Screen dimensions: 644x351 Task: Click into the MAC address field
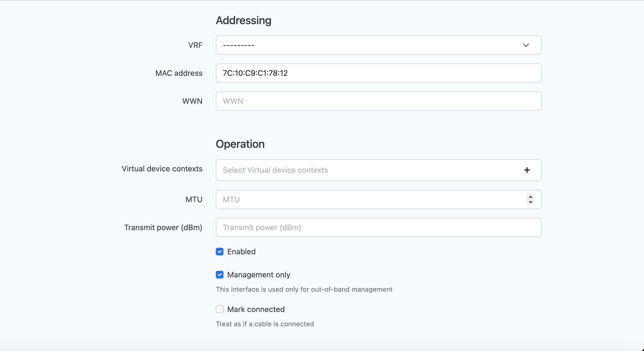pyautogui.click(x=378, y=73)
